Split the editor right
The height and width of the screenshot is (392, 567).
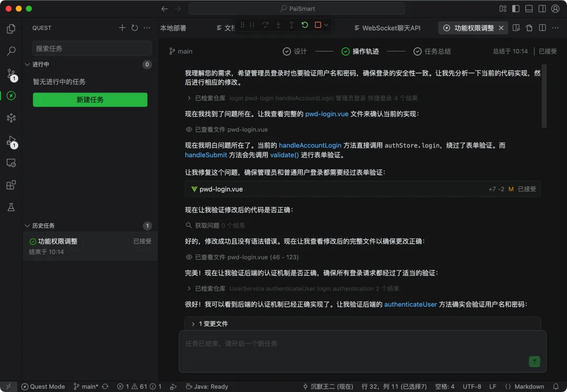542,28
